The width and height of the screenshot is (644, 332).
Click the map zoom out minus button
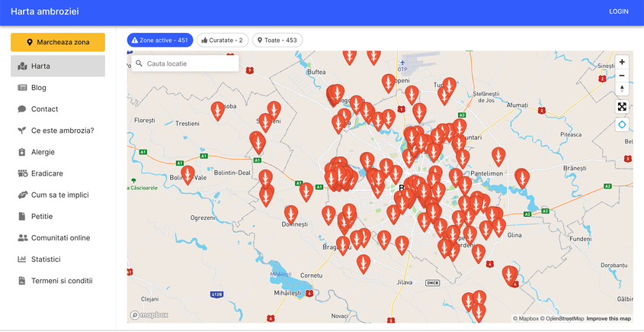pyautogui.click(x=622, y=76)
